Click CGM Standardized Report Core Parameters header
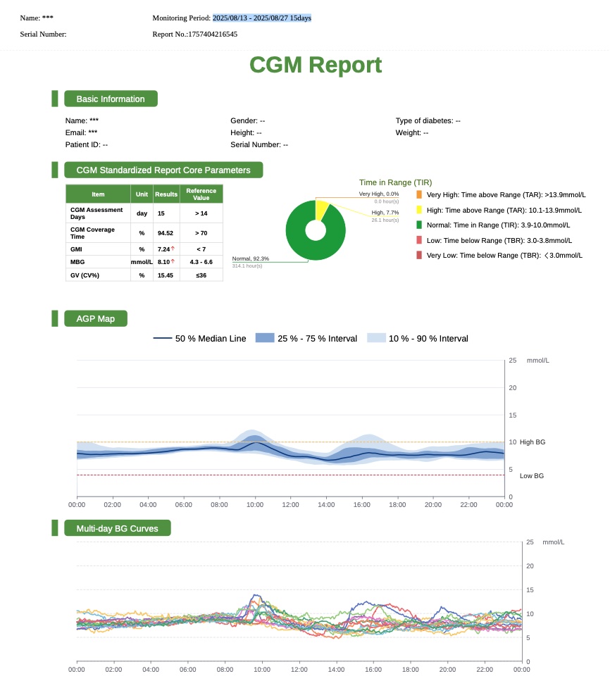Screen dimensions: 610x700 [x=163, y=170]
